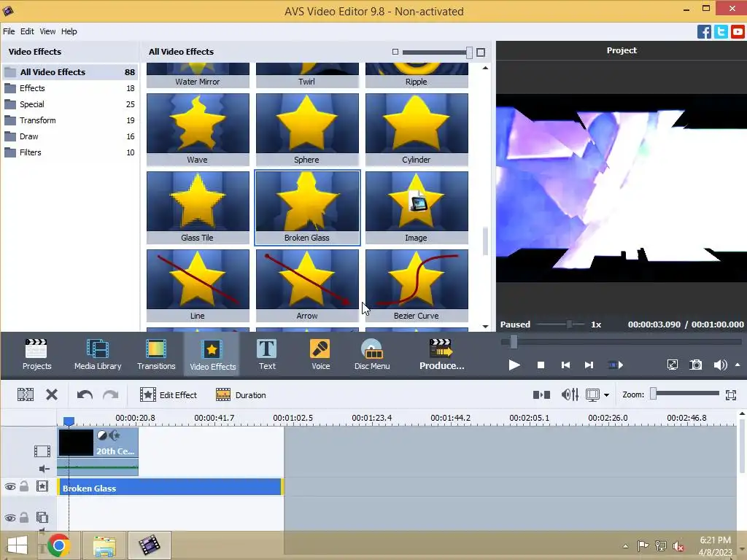
Task: Toggle visibility of the overlay track
Action: coord(10,518)
